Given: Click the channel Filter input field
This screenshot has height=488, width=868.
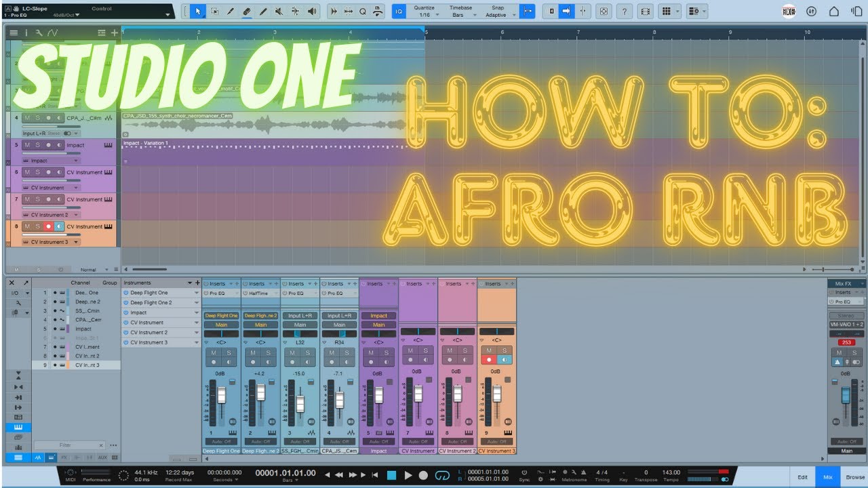Looking at the screenshot, I should click(69, 445).
